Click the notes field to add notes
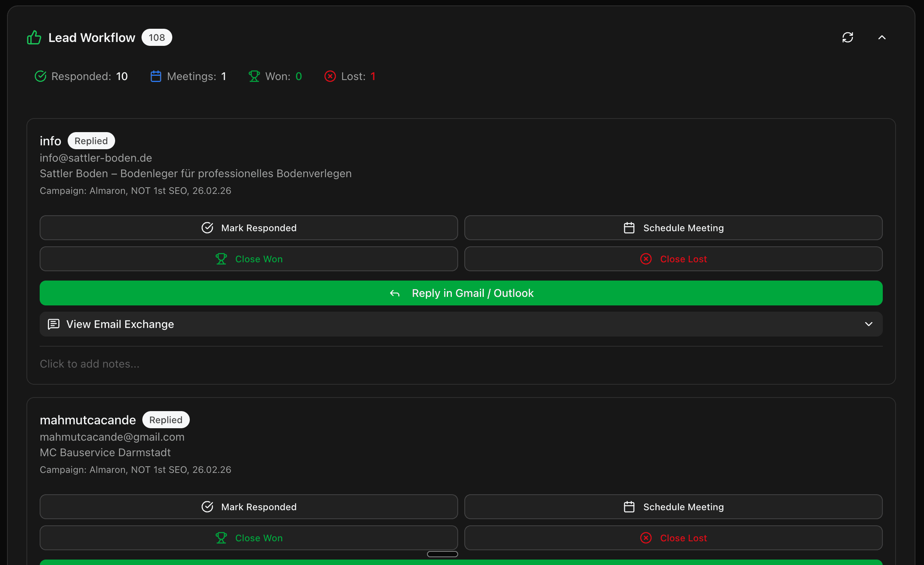The image size is (924, 565). pos(89,364)
